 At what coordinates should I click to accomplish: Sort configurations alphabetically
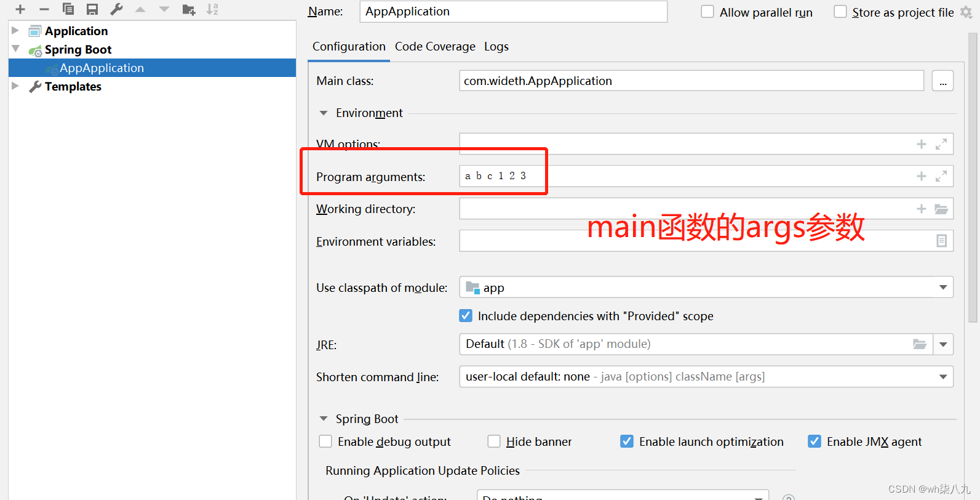(x=212, y=9)
